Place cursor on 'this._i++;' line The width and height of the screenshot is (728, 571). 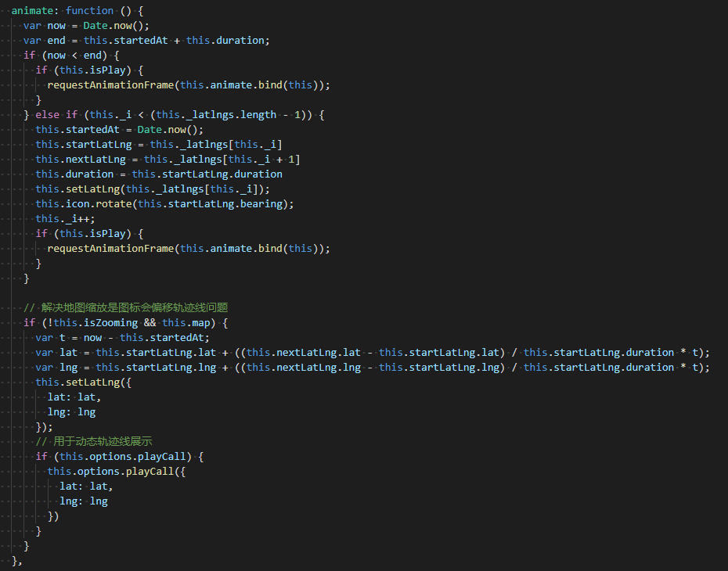(x=65, y=218)
